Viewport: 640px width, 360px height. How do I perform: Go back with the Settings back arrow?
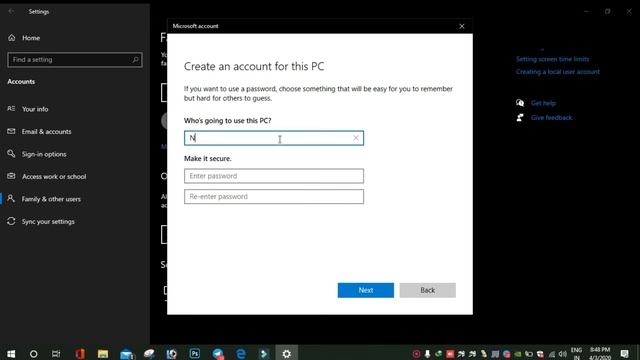click(11, 11)
